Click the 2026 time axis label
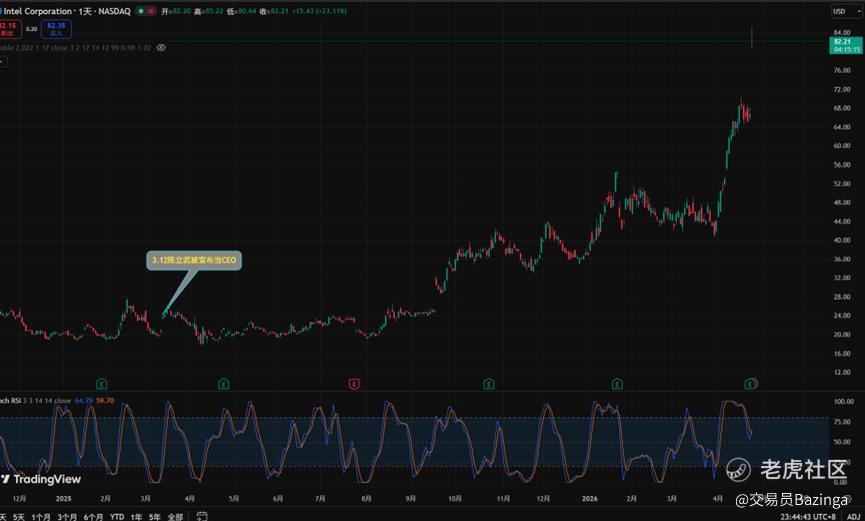Screen dimensions: 865x521 point(590,498)
